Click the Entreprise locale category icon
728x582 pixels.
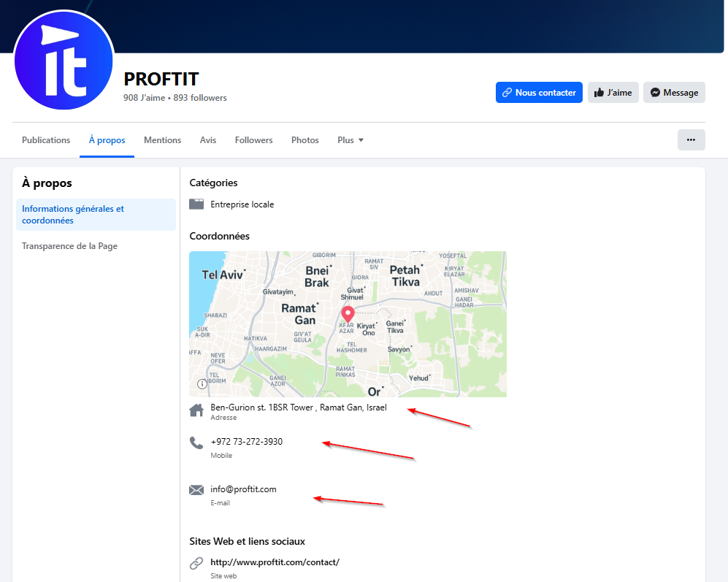coord(196,204)
